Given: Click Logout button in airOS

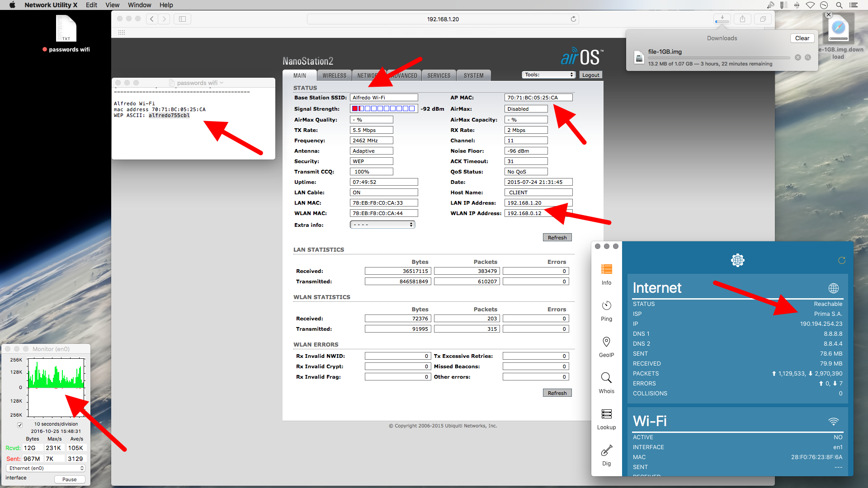Looking at the screenshot, I should (590, 75).
